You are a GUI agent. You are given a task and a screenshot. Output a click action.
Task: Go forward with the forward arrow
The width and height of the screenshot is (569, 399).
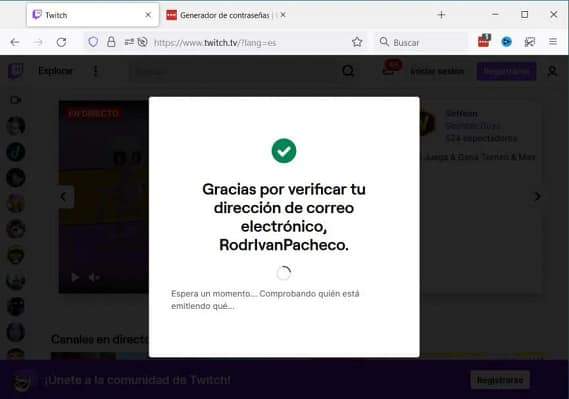point(38,42)
